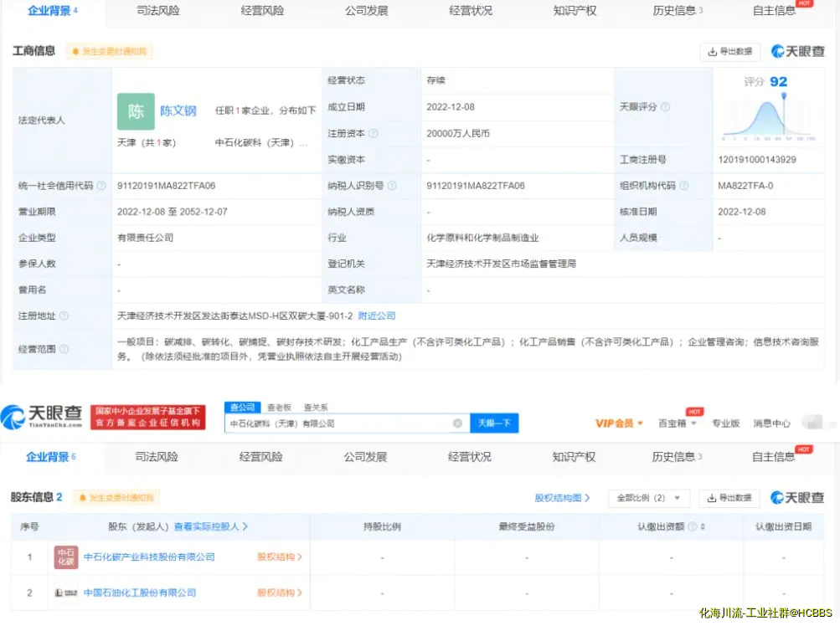Click the 天眼一下 search button
The width and height of the screenshot is (840, 626).
(494, 423)
